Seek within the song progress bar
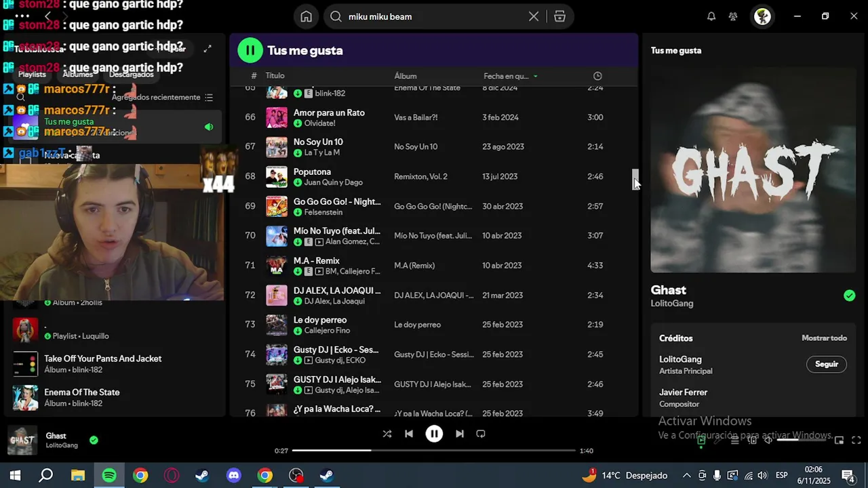Image resolution: width=868 pixels, height=488 pixels. [x=434, y=450]
